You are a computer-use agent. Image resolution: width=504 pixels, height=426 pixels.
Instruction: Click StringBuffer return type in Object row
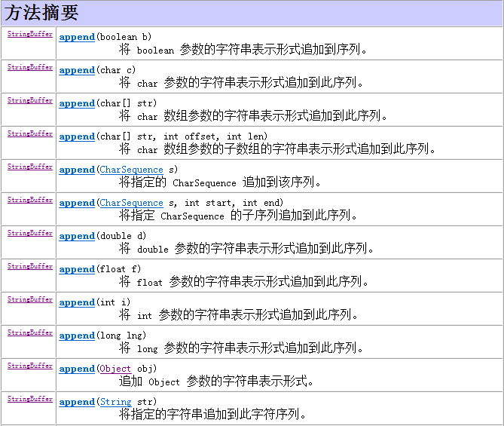coord(30,366)
